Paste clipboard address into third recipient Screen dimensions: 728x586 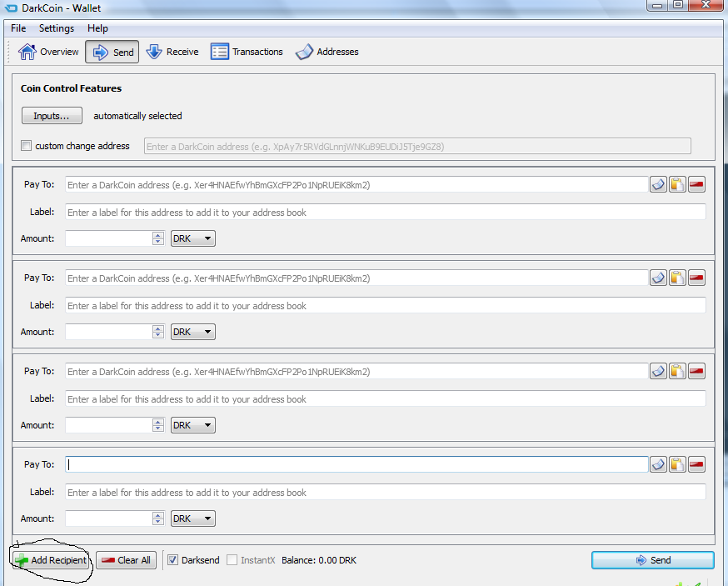click(677, 371)
